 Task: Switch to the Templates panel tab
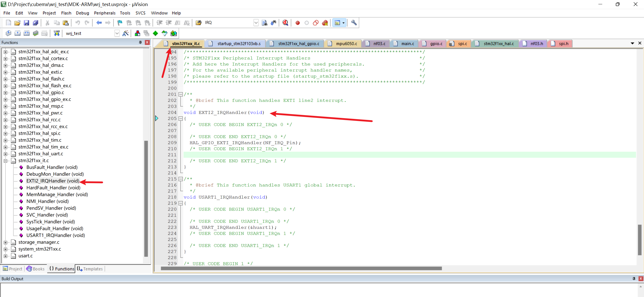90,269
